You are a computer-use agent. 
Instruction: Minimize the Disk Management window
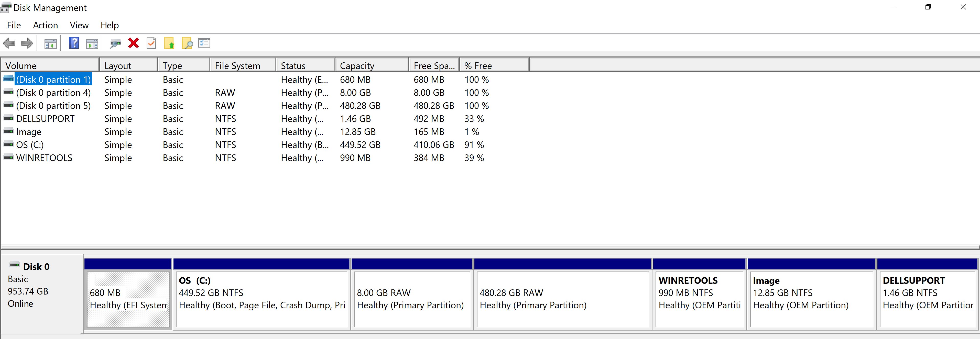893,7
